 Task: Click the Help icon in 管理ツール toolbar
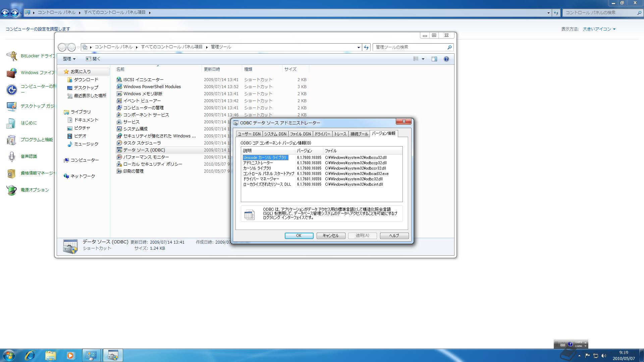pyautogui.click(x=446, y=59)
